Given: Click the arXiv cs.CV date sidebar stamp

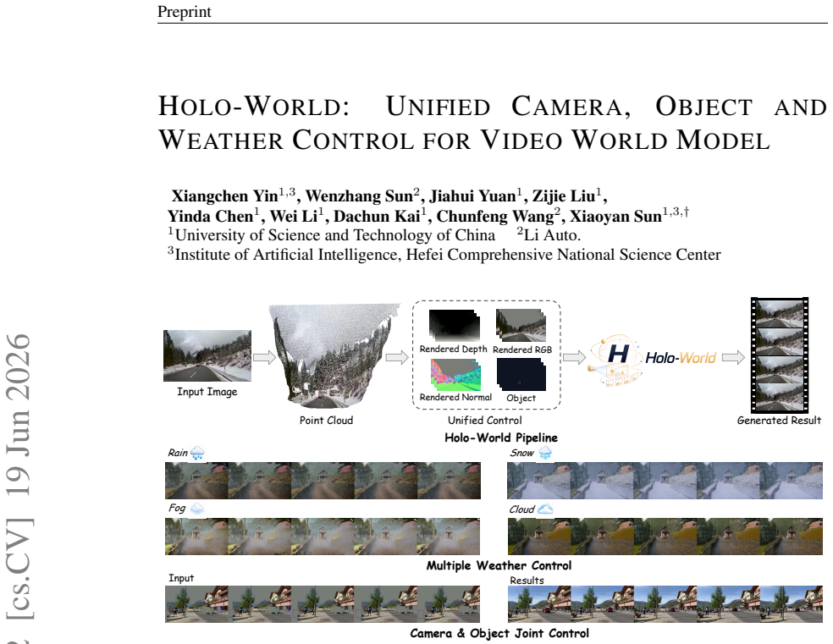Looking at the screenshot, I should [x=19, y=478].
